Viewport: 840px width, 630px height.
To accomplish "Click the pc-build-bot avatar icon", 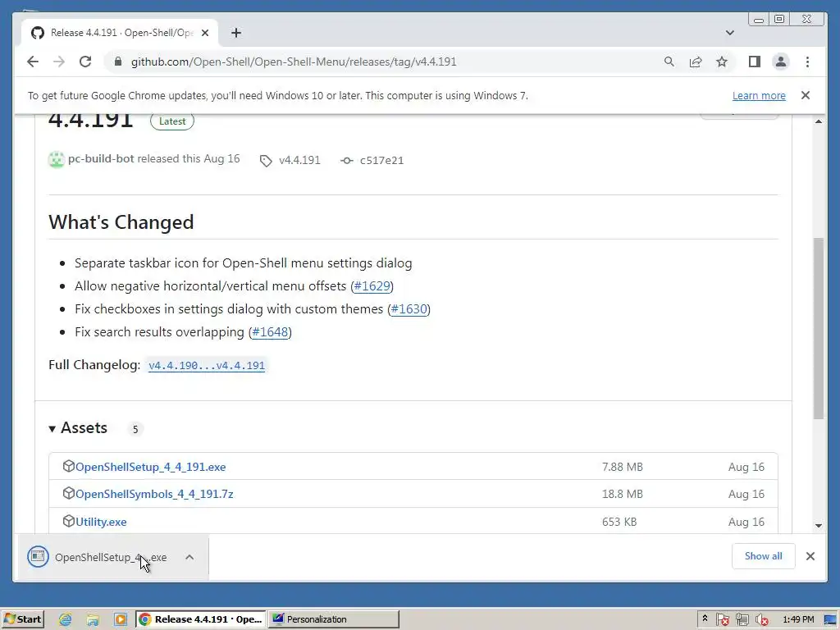I will pyautogui.click(x=57, y=160).
